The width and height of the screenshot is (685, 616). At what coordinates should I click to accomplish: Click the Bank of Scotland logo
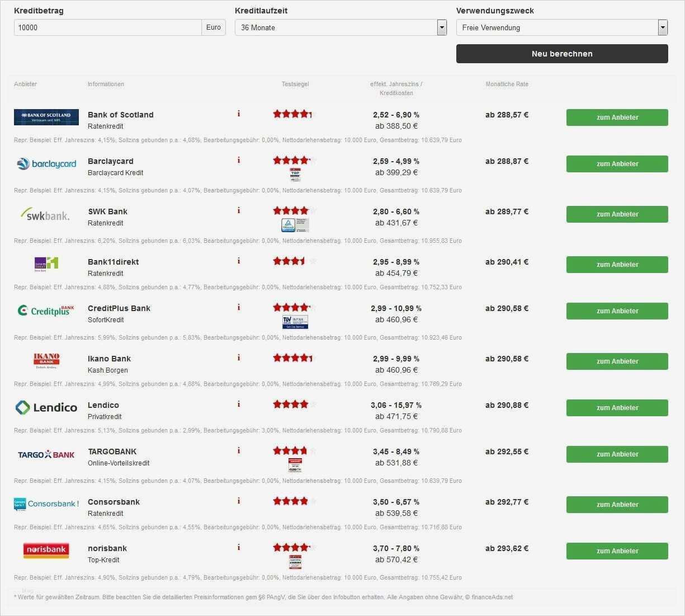46,117
